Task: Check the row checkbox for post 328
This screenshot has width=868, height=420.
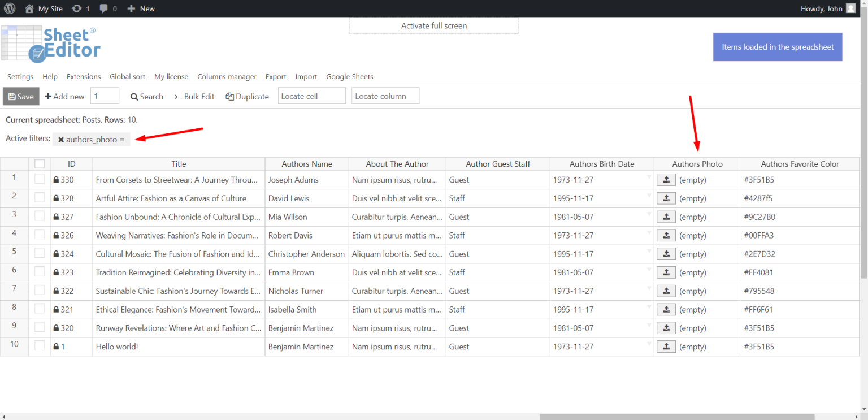Action: coord(39,198)
